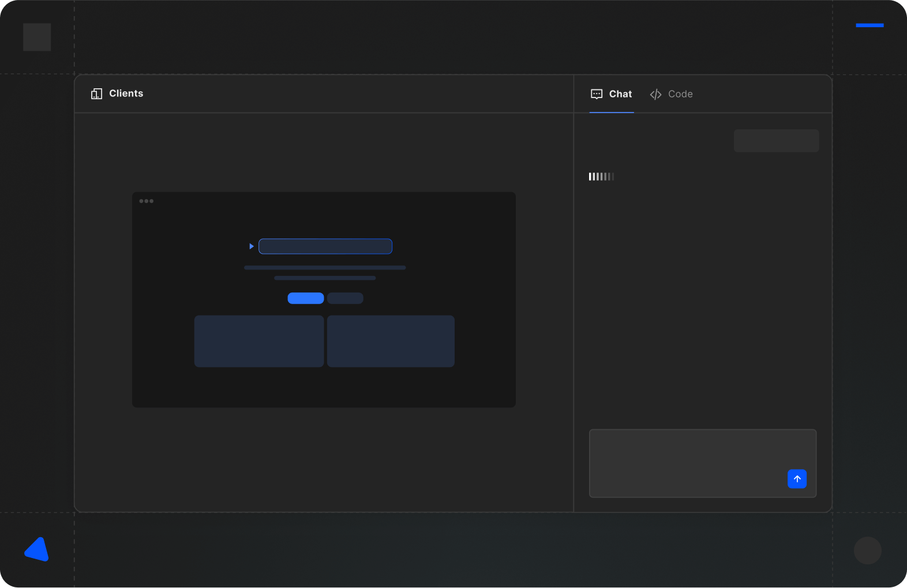Click the blue triangle logo
907x588 pixels.
[x=37, y=550]
